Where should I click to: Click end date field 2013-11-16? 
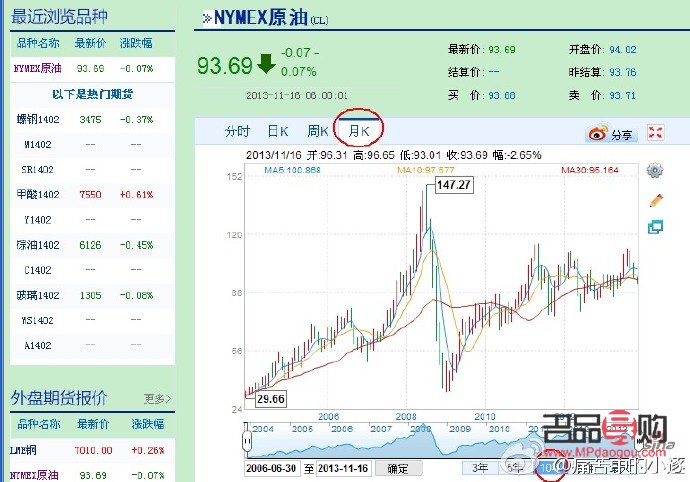(343, 468)
